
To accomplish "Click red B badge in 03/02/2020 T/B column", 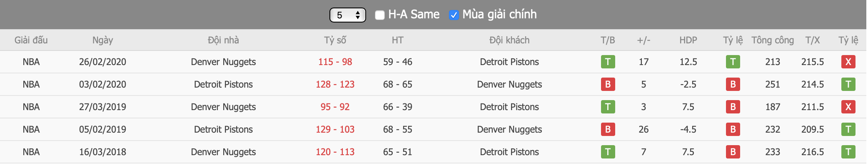I will pyautogui.click(x=608, y=84).
